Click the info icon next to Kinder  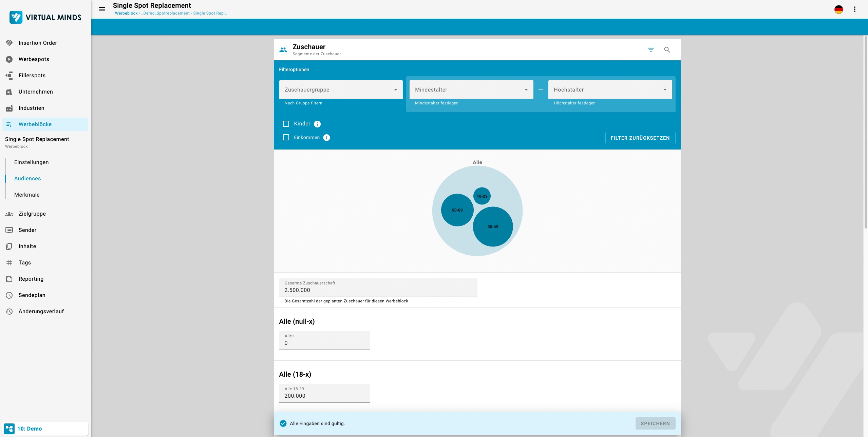(x=317, y=124)
